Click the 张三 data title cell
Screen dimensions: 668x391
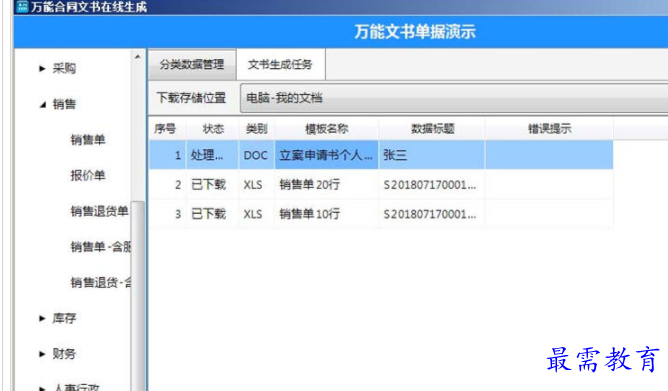[x=432, y=155]
